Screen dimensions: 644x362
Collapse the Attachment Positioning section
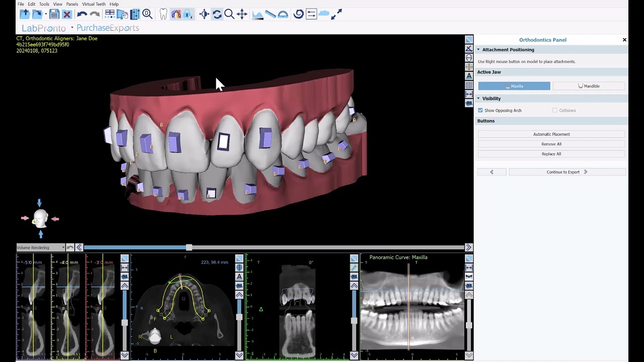click(x=478, y=50)
